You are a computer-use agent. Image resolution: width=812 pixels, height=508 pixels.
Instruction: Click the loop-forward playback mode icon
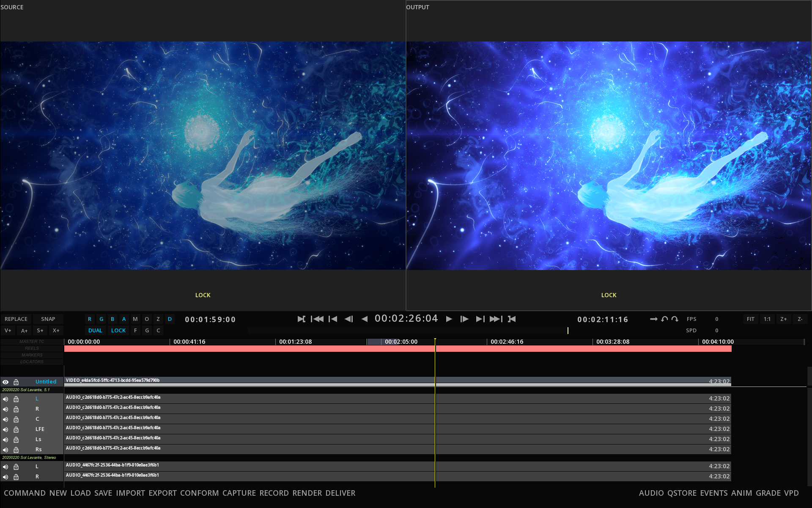(x=675, y=319)
